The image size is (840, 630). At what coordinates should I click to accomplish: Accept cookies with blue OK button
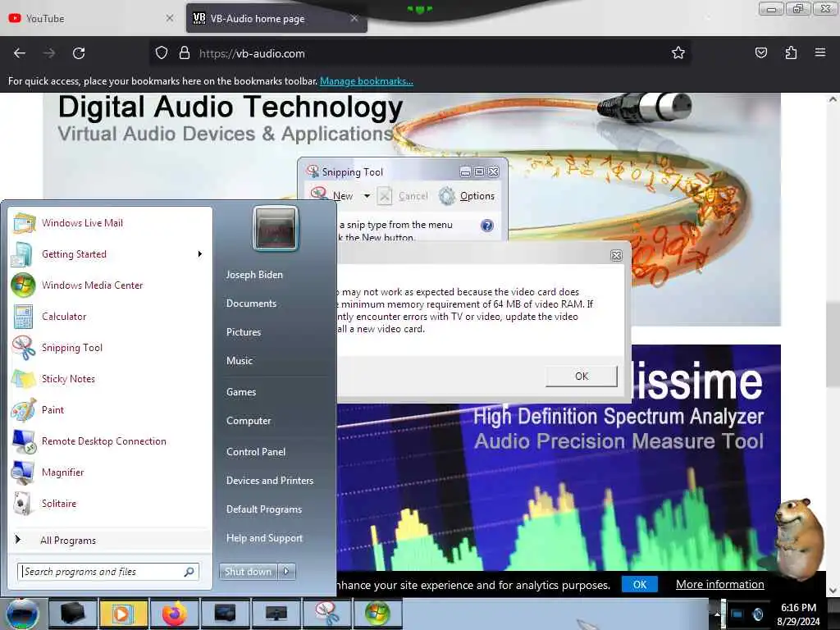tap(640, 584)
